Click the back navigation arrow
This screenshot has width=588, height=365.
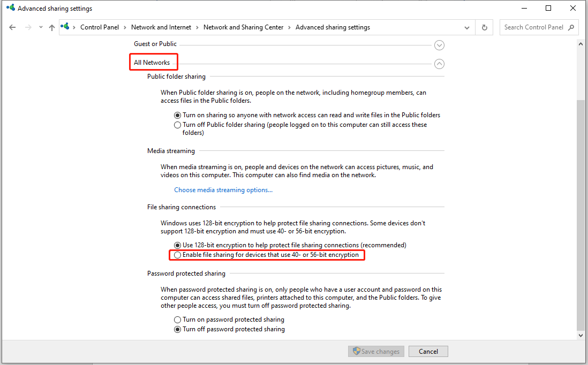pos(12,27)
